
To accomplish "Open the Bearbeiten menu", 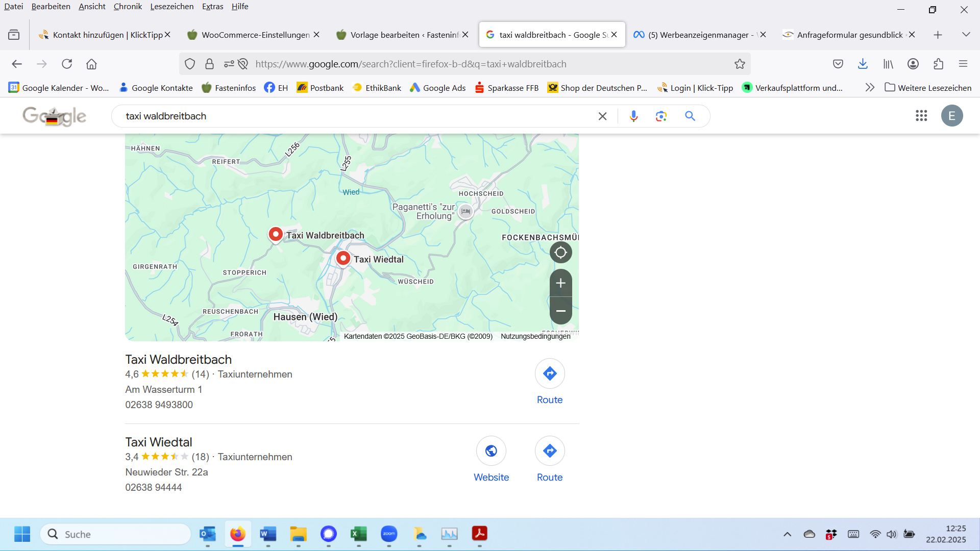I will pyautogui.click(x=51, y=7).
